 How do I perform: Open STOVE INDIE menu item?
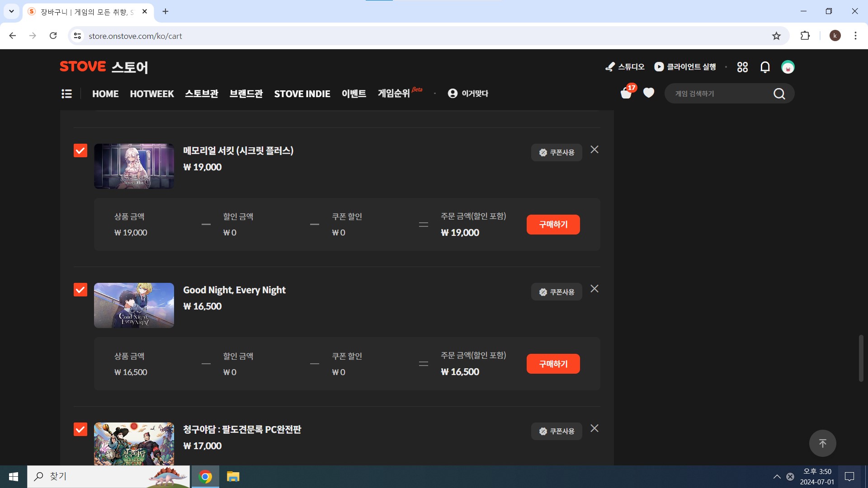tap(302, 94)
